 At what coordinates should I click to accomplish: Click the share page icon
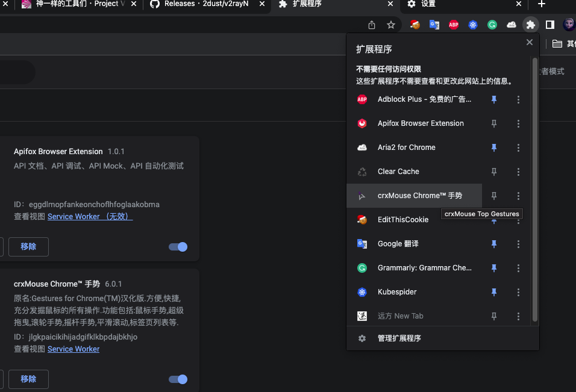(x=372, y=25)
